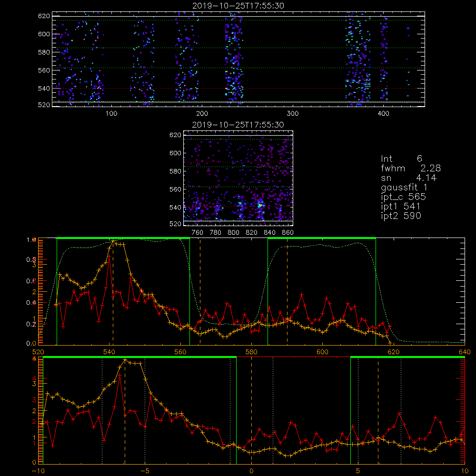The image size is (476, 476).
Task: Select the 'ipt2 590' readout line
Action: point(401,216)
